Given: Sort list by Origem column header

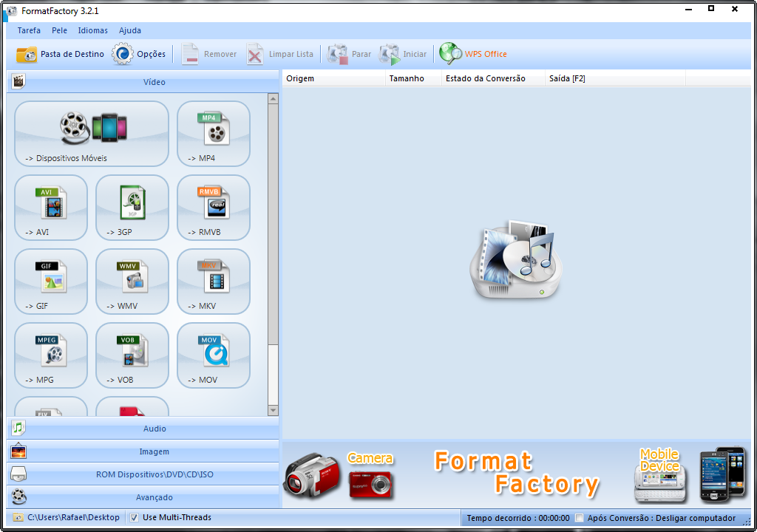Looking at the screenshot, I should [333, 78].
